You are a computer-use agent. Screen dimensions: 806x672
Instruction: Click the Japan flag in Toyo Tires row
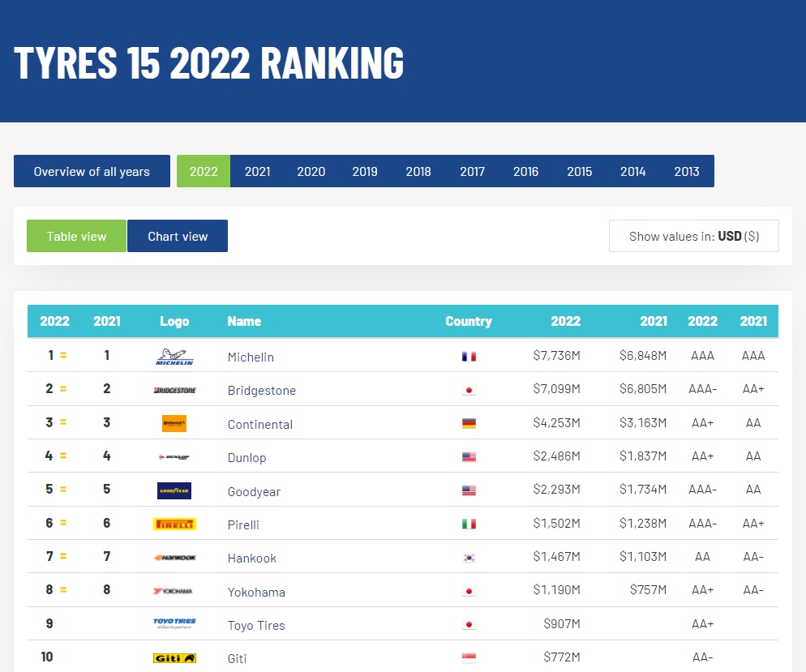coord(469,624)
